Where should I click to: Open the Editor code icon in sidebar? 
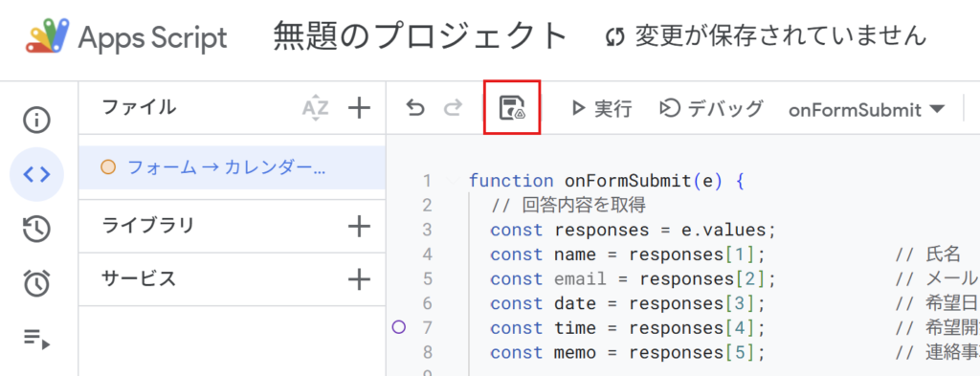36,174
